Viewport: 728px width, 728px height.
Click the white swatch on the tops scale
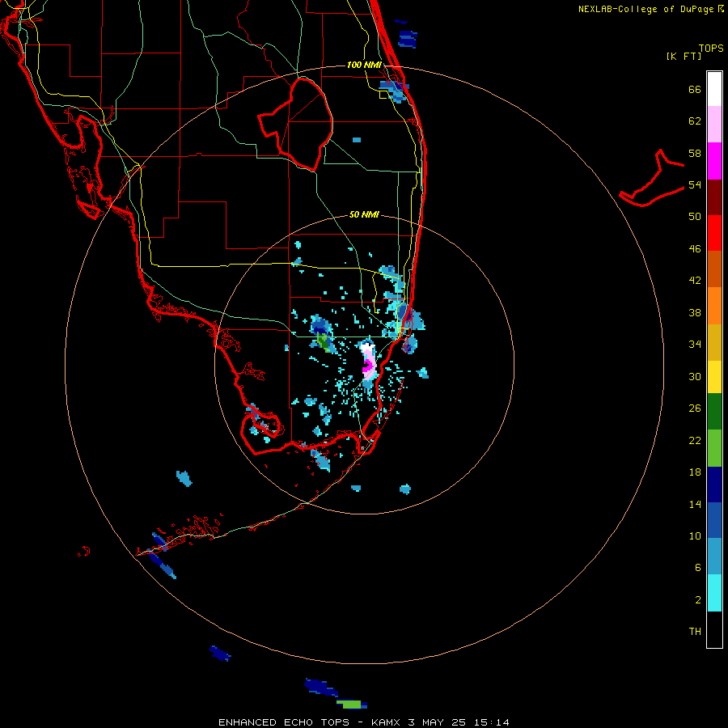(714, 89)
